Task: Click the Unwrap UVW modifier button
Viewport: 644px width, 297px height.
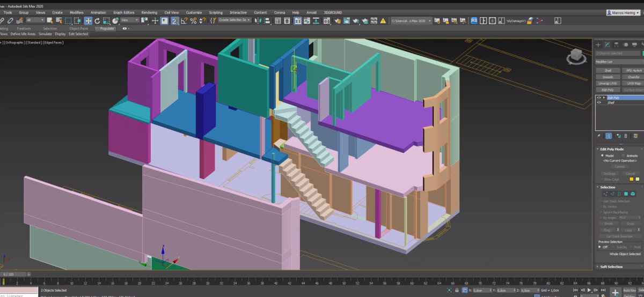Action: tap(608, 83)
